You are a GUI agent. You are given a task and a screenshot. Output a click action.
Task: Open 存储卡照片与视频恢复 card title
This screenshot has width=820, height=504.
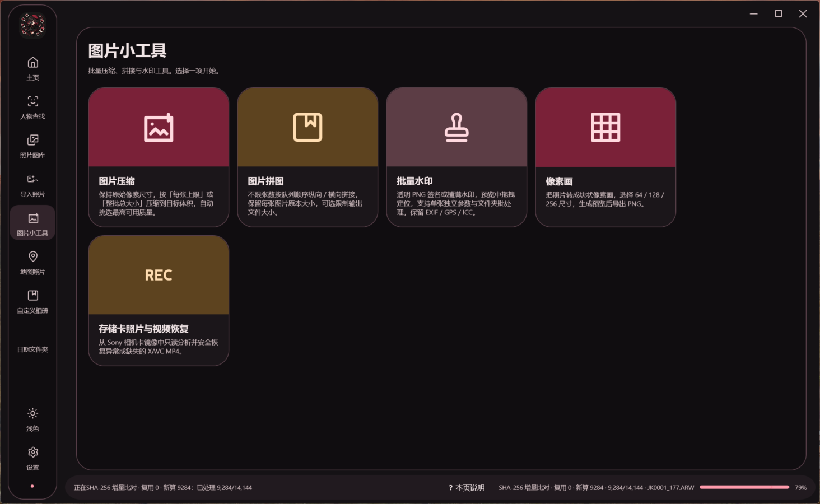click(x=143, y=329)
